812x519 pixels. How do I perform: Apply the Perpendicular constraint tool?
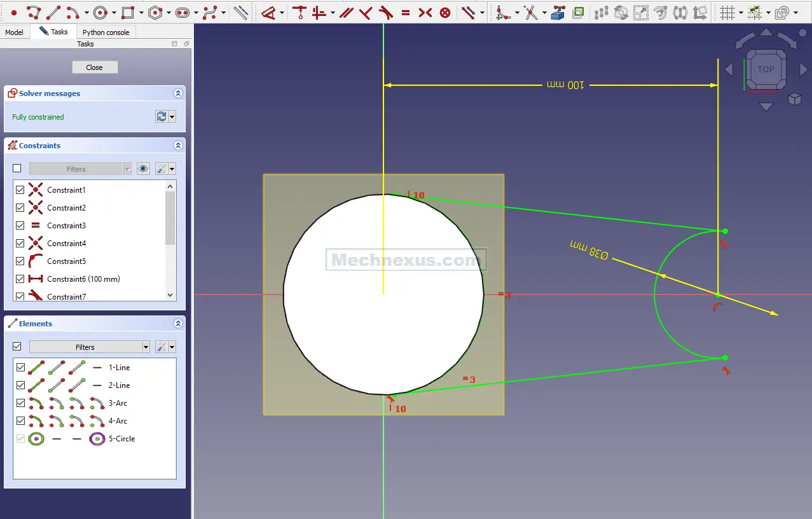click(x=366, y=12)
